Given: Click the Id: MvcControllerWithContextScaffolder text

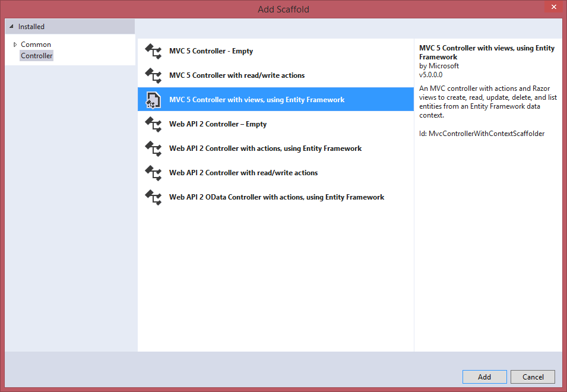Looking at the screenshot, I should click(x=482, y=134).
